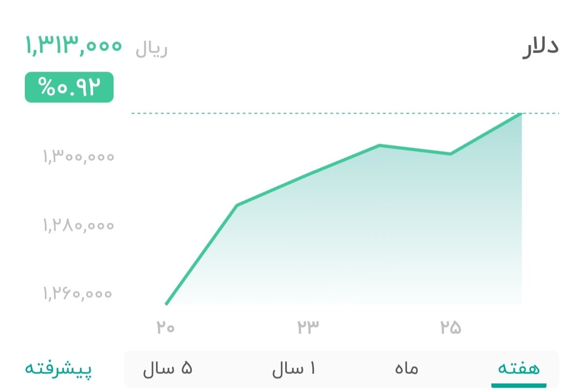
Task: Select the chart dip near ۲۵
Action: point(451,154)
